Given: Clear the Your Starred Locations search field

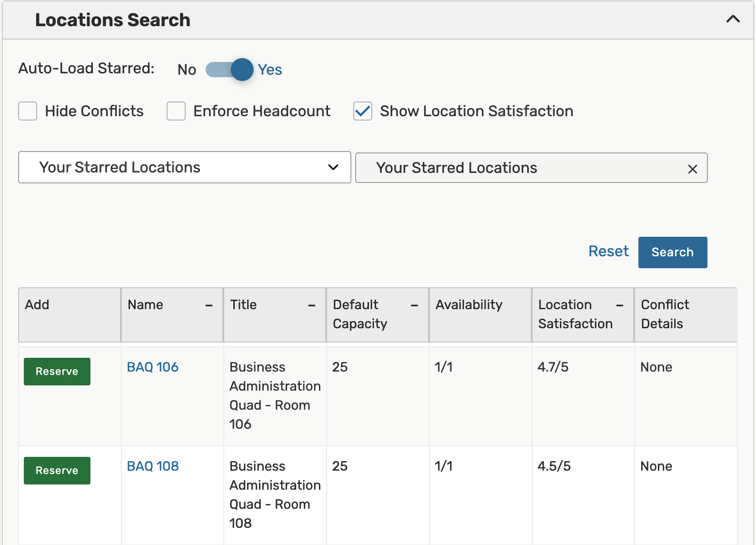Looking at the screenshot, I should [x=692, y=169].
